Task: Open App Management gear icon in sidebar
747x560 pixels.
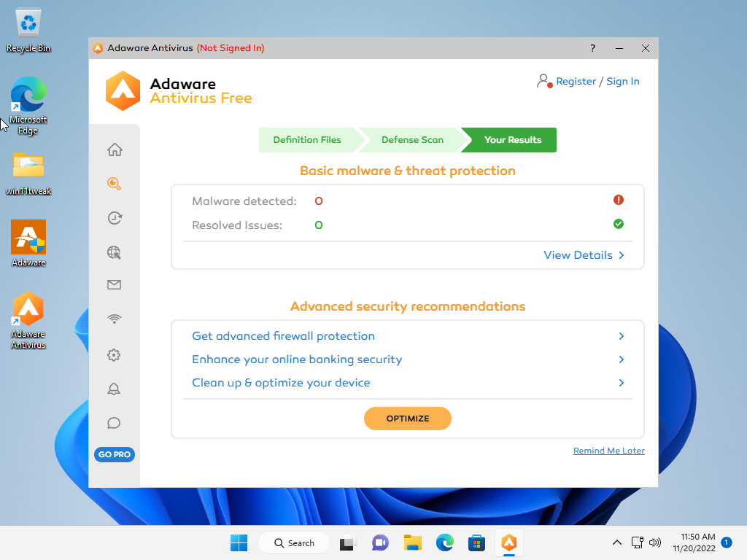Action: [x=114, y=355]
